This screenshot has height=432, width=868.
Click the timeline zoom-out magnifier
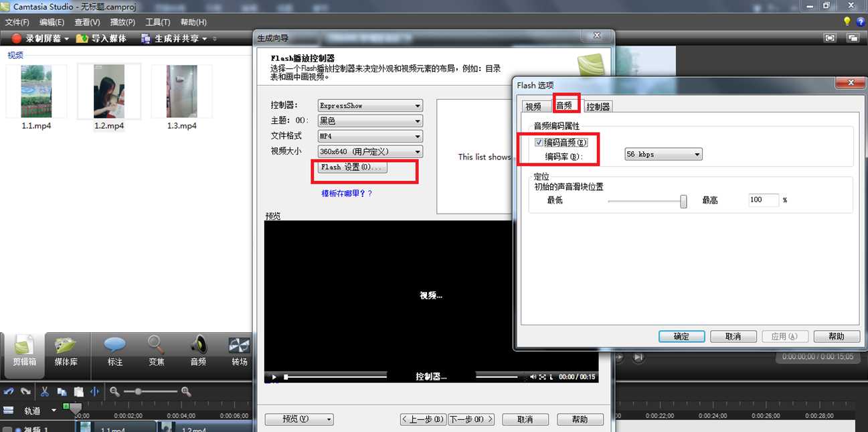[x=115, y=392]
